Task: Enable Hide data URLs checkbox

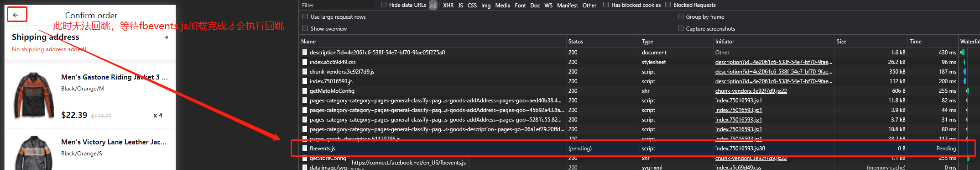Action: pos(384,5)
